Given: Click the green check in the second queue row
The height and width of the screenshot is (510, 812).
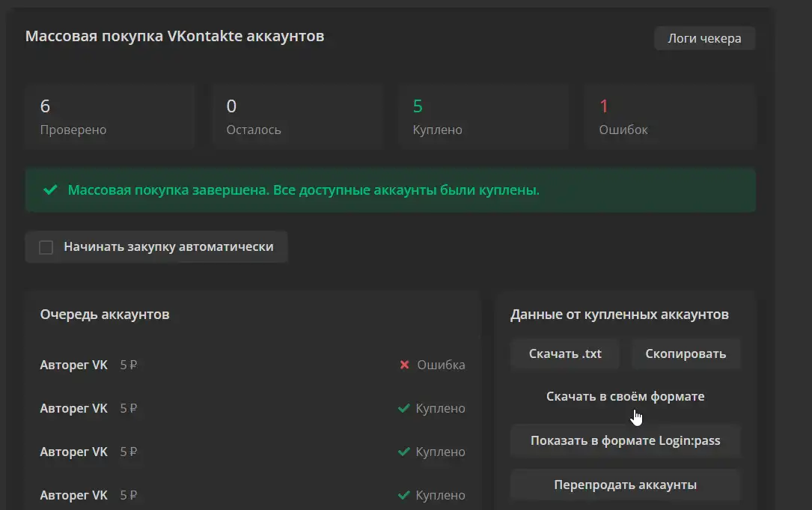Looking at the screenshot, I should point(404,409).
